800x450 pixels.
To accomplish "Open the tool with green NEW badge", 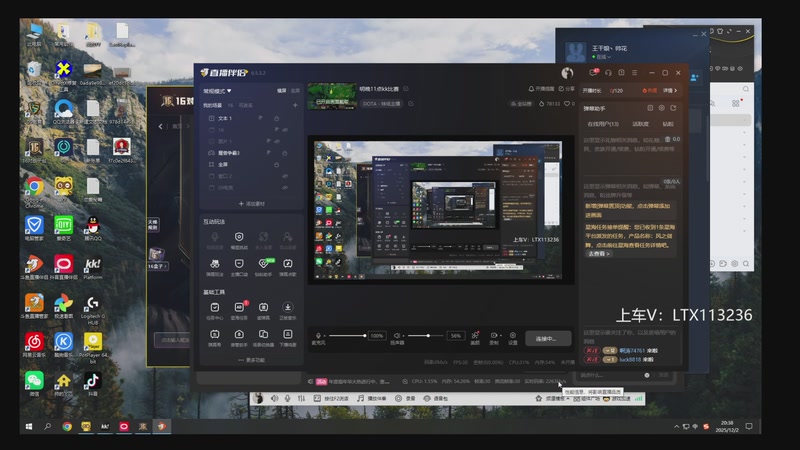I will 264,266.
